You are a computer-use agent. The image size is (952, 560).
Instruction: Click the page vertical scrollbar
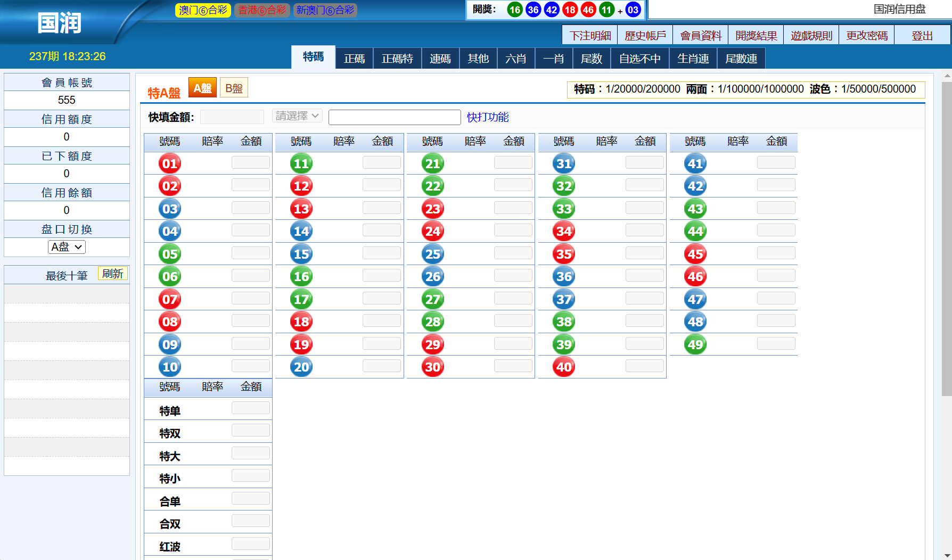(946, 240)
